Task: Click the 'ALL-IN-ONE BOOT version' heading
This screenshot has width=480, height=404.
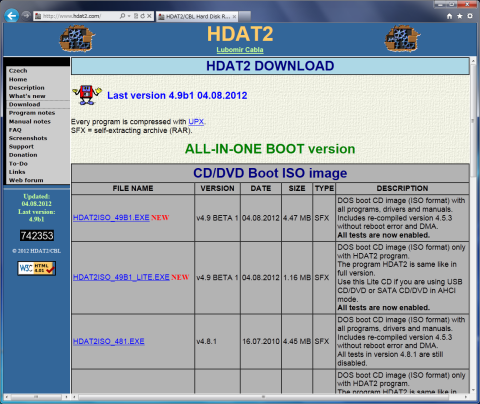Action: point(270,149)
